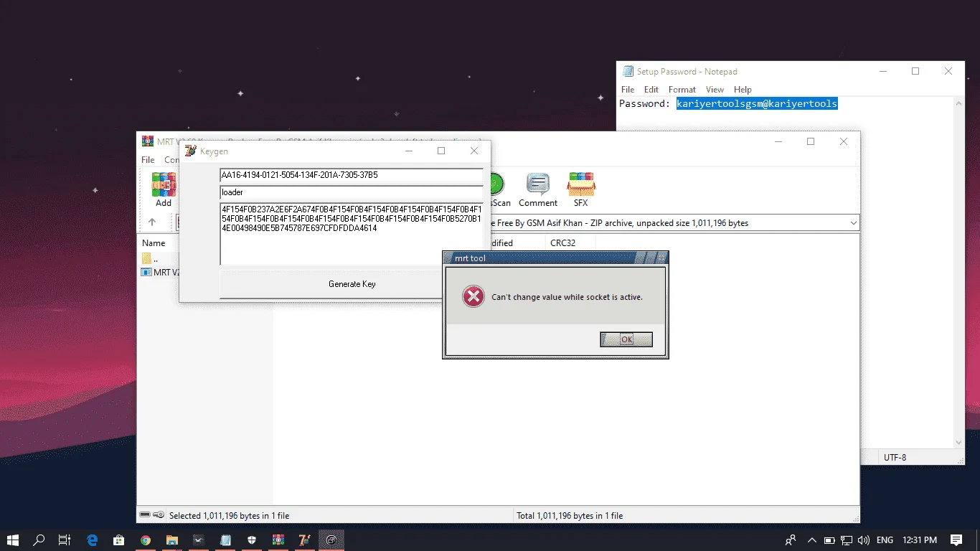Click inside the generated key text box
This screenshot has width=980, height=551.
coord(352,234)
